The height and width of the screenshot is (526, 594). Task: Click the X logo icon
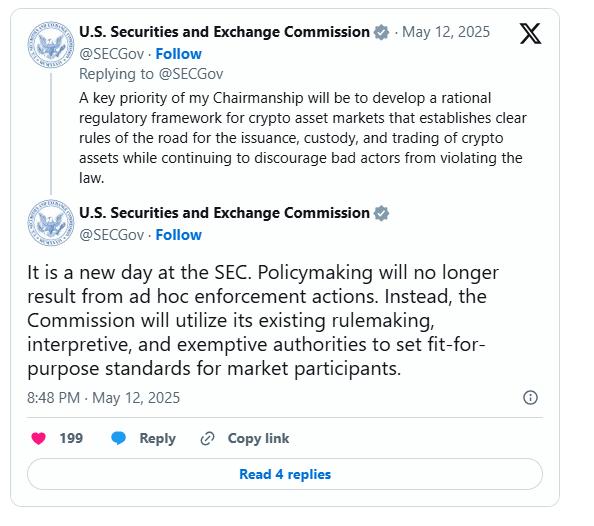pos(530,33)
